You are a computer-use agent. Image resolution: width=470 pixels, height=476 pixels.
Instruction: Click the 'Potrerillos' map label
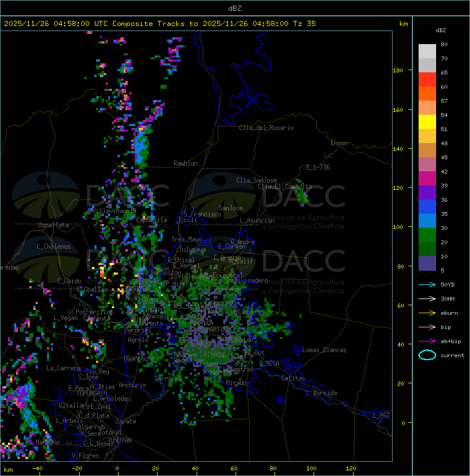click(x=94, y=312)
